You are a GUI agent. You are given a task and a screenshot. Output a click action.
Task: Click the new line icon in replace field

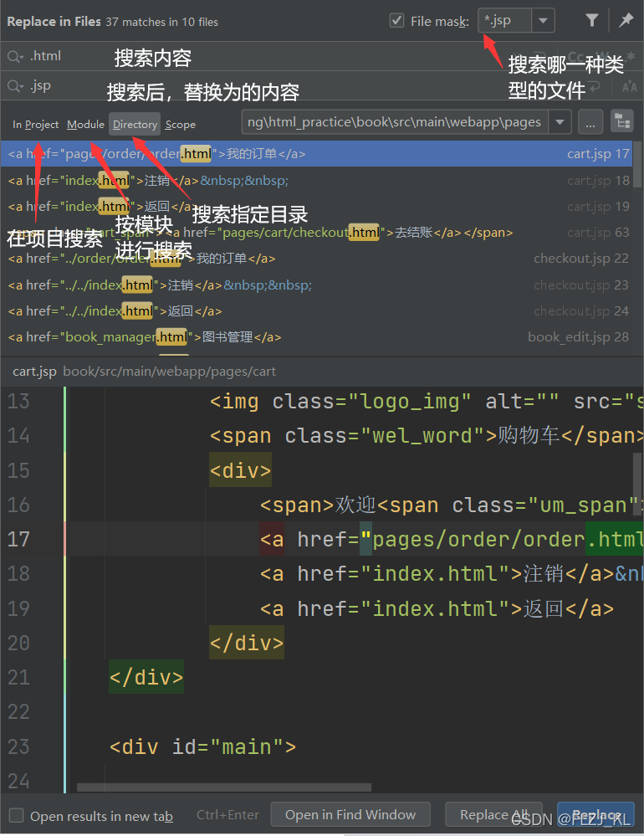click(x=595, y=86)
